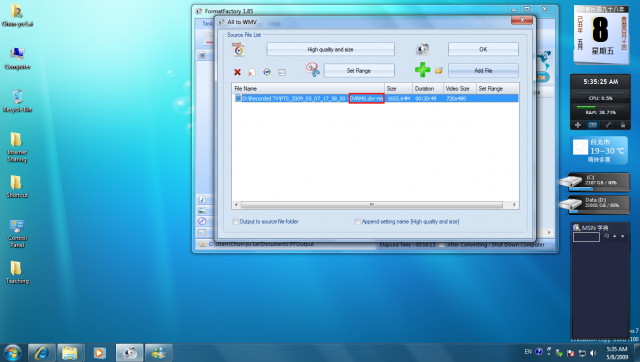Close the All to WMV dialog

click(x=522, y=20)
